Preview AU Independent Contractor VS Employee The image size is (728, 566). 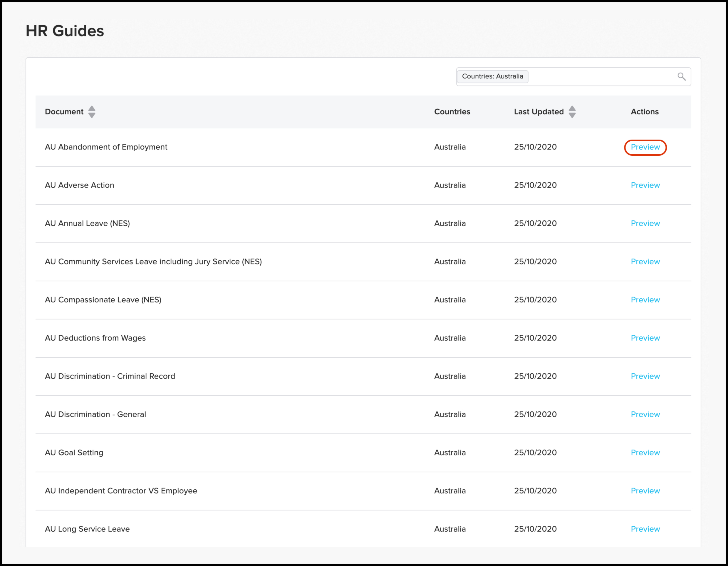click(645, 491)
